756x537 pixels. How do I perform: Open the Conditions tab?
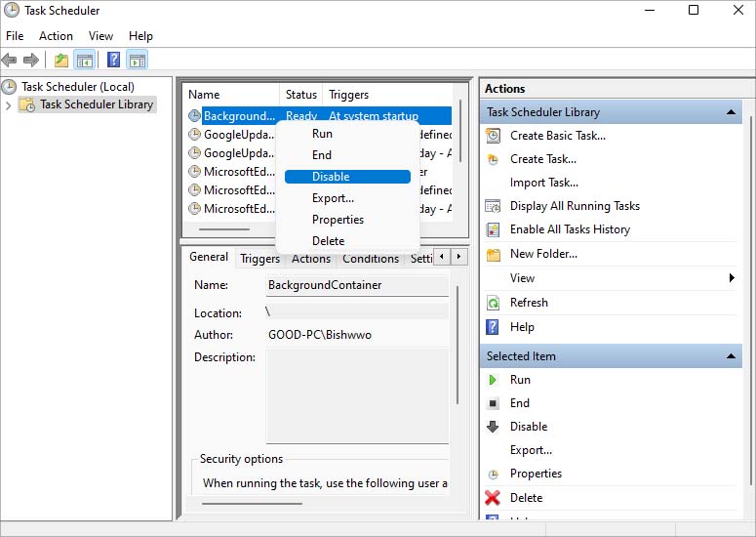click(x=371, y=259)
